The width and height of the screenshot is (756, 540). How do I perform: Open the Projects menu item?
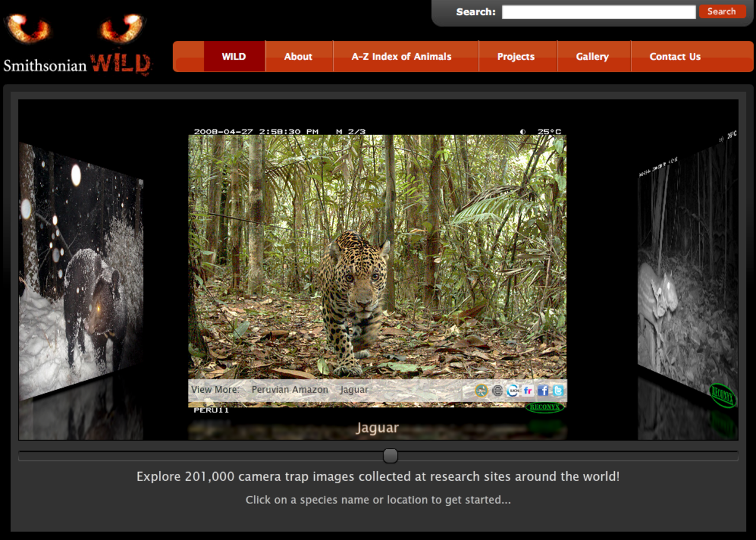516,57
